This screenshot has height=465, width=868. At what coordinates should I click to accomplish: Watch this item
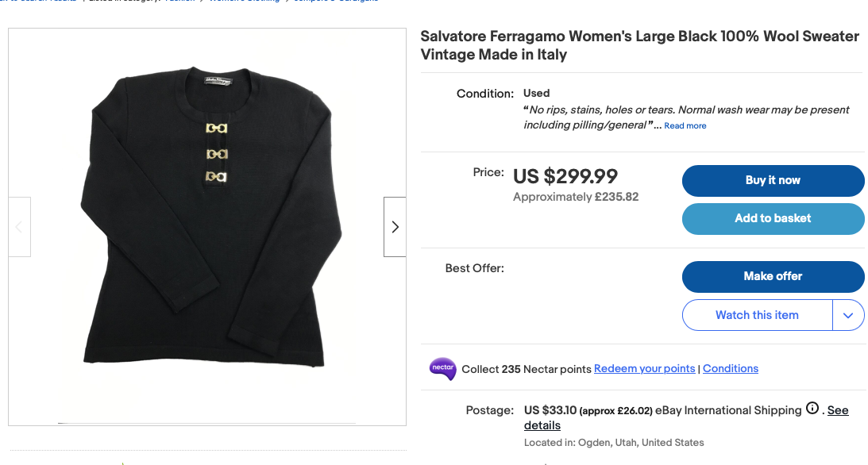pyautogui.click(x=758, y=315)
